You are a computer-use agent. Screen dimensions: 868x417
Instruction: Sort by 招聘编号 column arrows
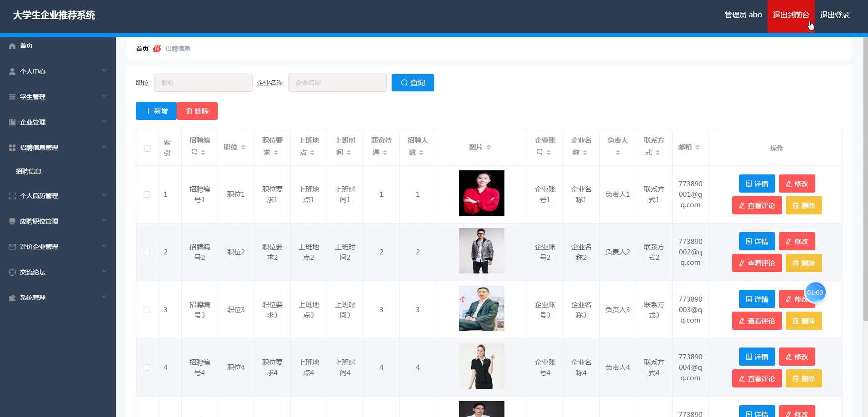pyautogui.click(x=203, y=153)
